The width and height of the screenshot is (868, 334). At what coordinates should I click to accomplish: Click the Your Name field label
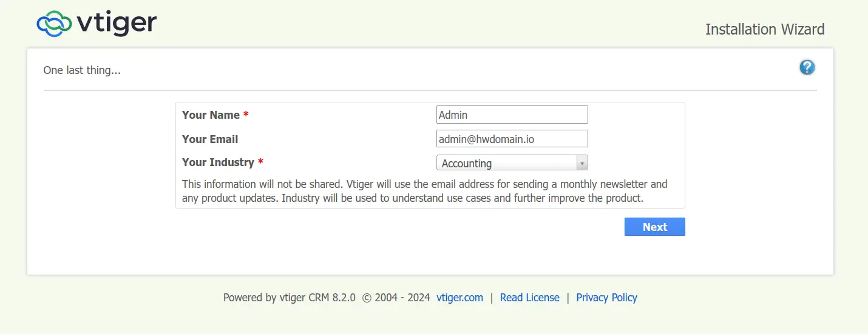coord(211,115)
